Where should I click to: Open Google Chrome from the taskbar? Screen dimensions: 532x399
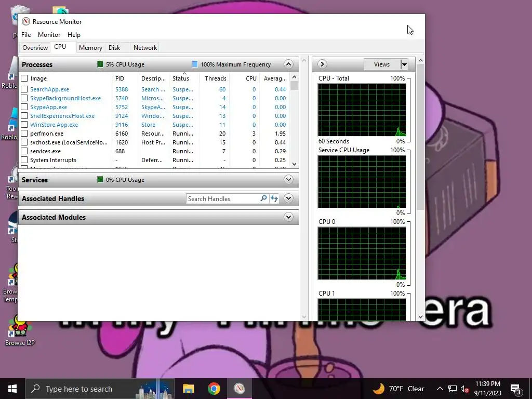coord(214,389)
